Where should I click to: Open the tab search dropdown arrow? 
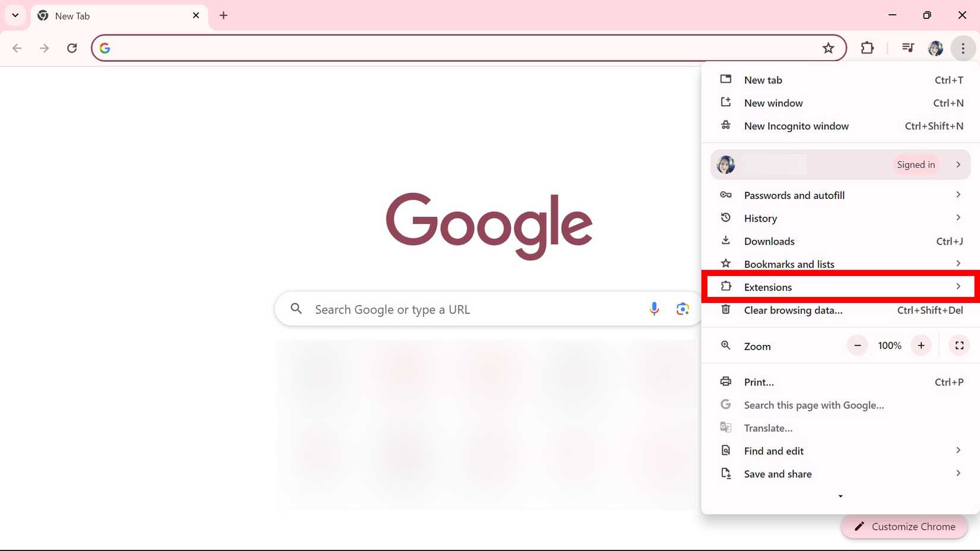[x=15, y=15]
